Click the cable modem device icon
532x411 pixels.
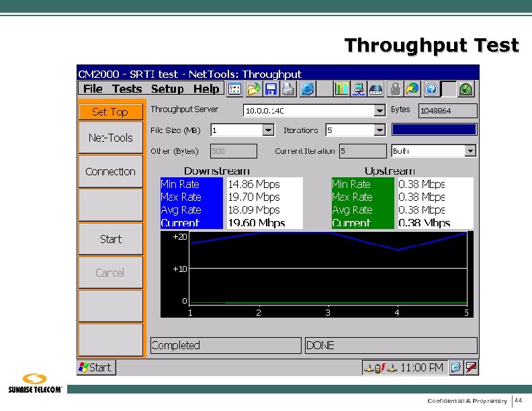click(375, 89)
